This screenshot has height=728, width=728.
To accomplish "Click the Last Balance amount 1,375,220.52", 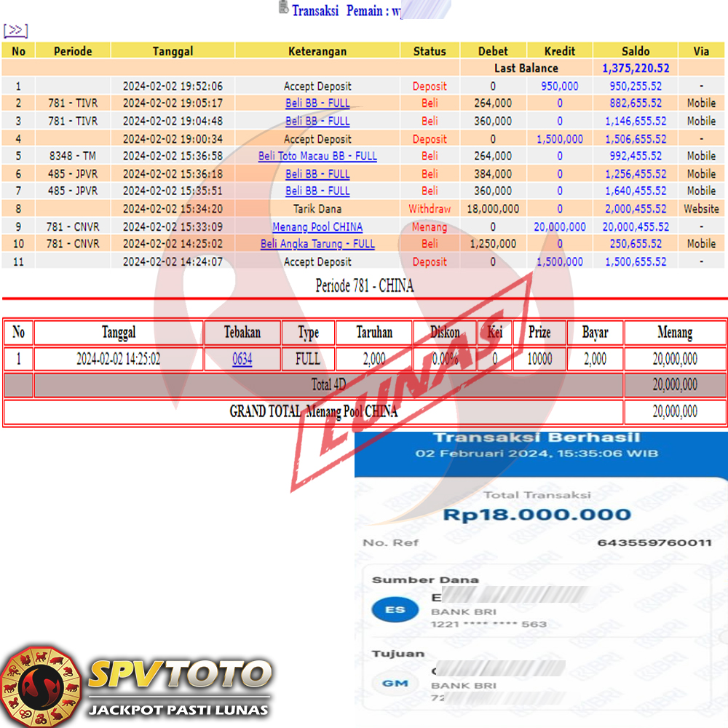I will (x=635, y=68).
